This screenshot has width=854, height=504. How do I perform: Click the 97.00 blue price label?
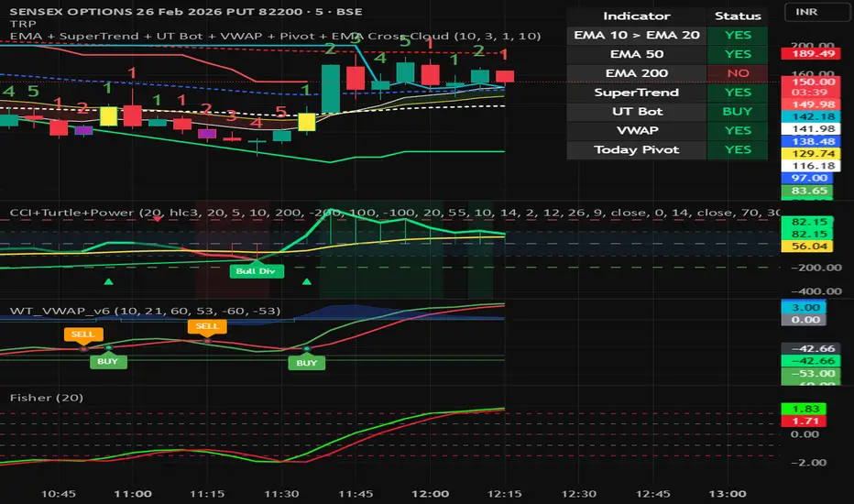click(806, 178)
